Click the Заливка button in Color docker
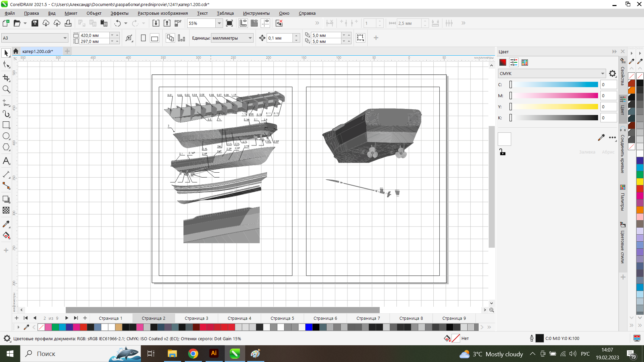This screenshot has width=644, height=362. pyautogui.click(x=587, y=152)
